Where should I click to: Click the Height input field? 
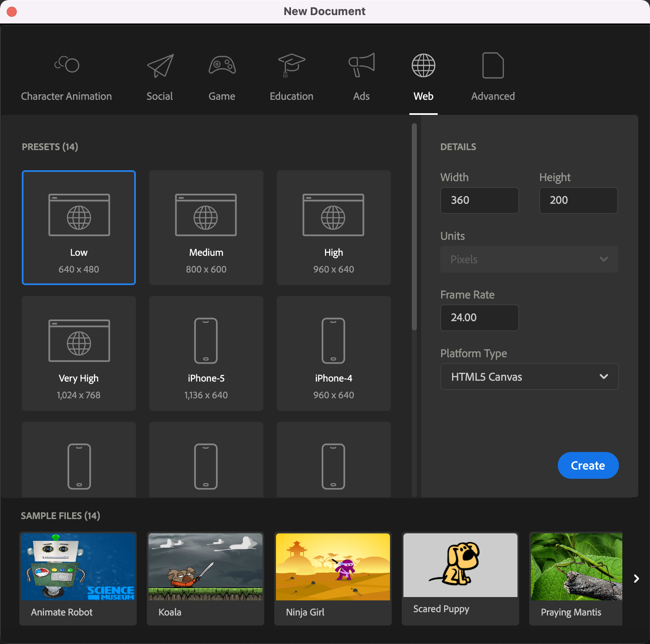579,200
